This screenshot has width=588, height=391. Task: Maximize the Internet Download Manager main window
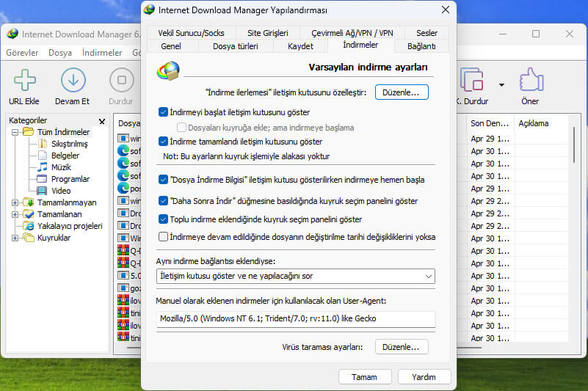click(536, 34)
